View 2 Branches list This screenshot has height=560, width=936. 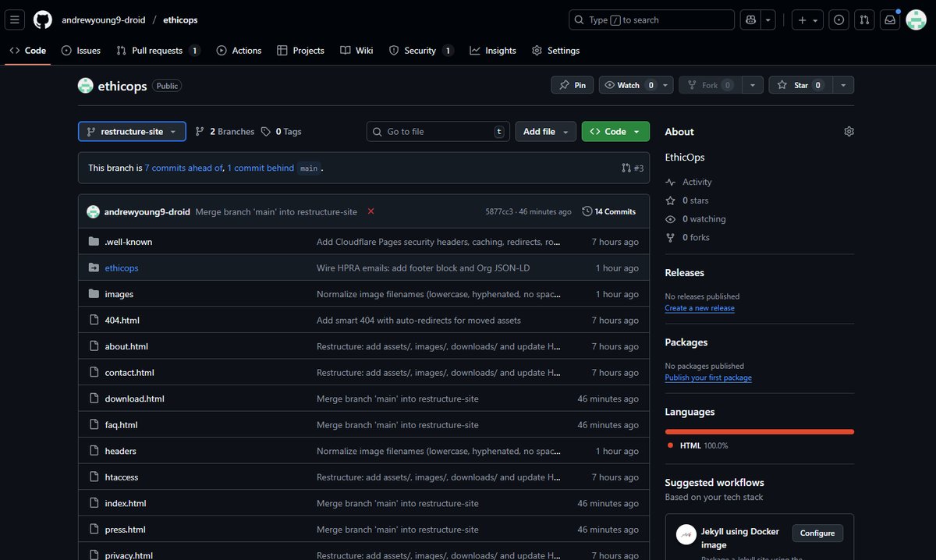225,132
